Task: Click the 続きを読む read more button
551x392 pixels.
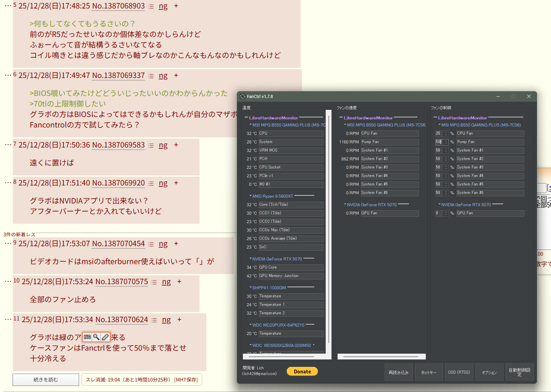Action: (46, 380)
